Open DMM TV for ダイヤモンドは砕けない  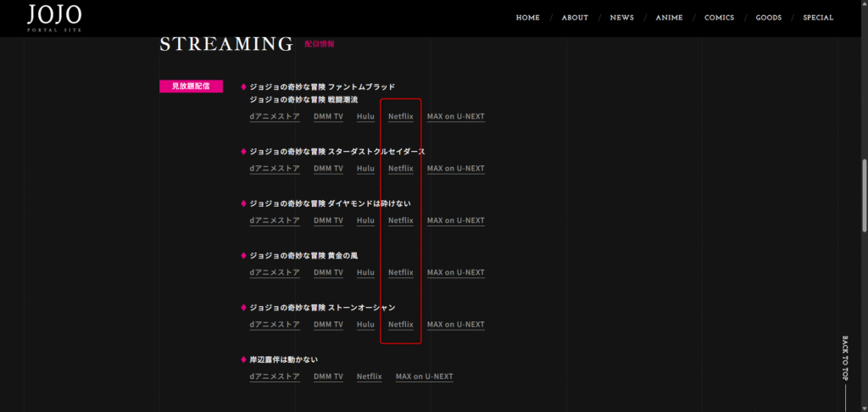point(328,221)
